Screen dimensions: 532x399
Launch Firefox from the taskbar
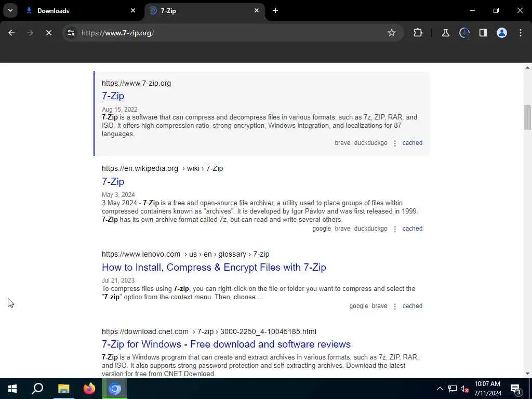89,389
